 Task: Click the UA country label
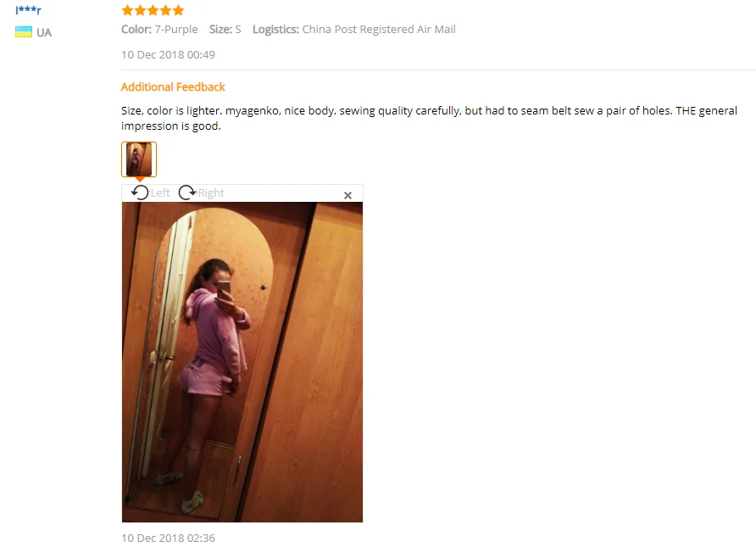44,33
